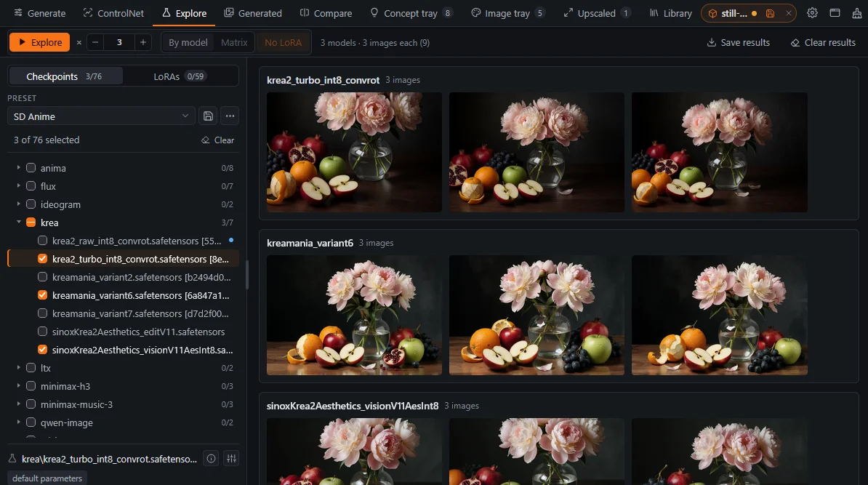Check the qwen-image folder checkbox

31,422
